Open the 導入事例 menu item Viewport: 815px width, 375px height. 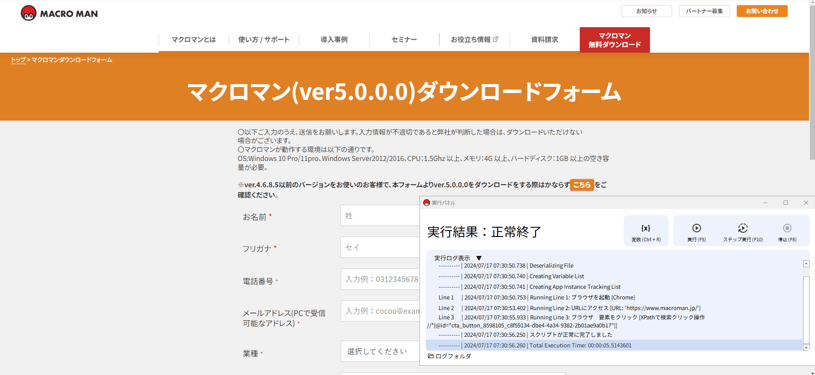click(x=334, y=40)
